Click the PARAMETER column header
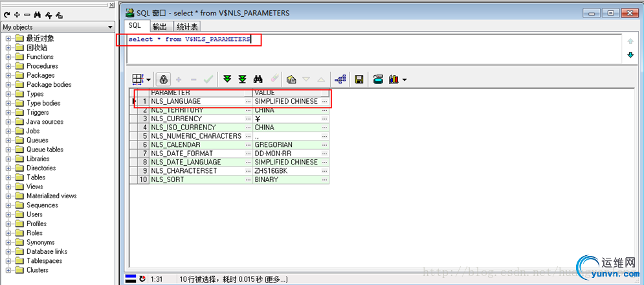Image resolution: width=644 pixels, height=285 pixels. (201, 93)
